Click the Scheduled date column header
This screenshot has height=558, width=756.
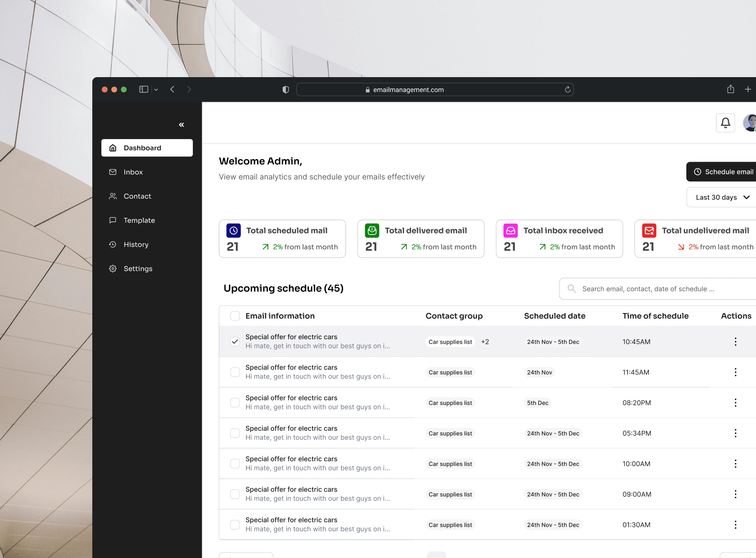pyautogui.click(x=555, y=316)
